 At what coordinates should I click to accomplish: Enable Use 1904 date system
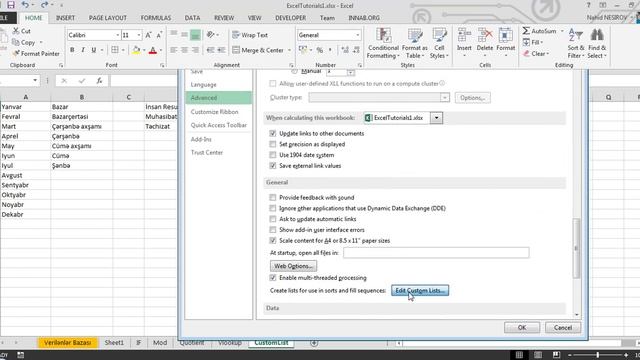point(273,155)
